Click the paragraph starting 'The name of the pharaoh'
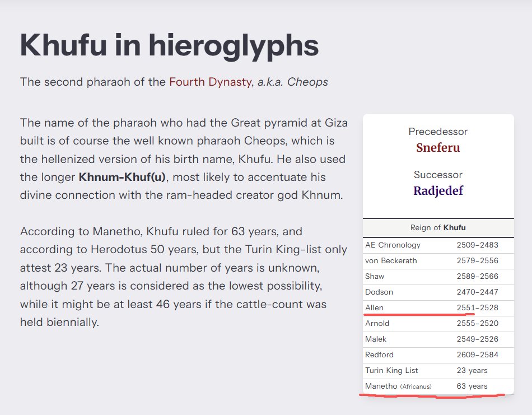The image size is (532, 415). pyautogui.click(x=184, y=159)
